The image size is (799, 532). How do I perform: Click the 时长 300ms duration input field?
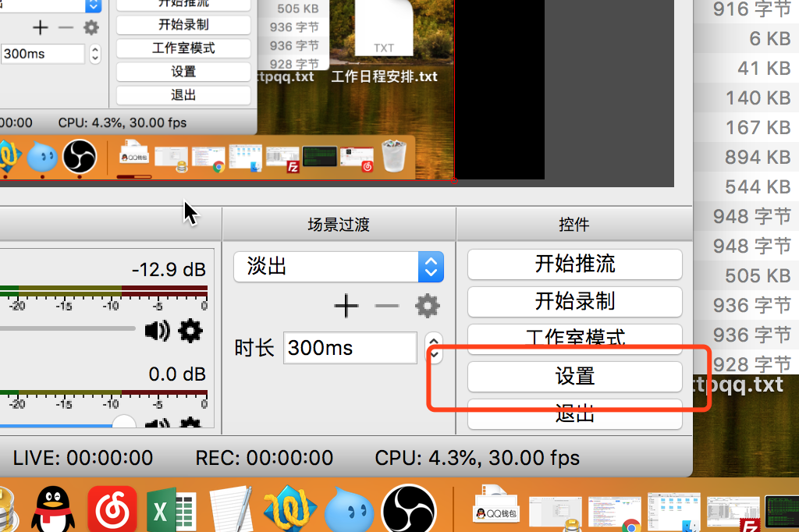pos(350,348)
